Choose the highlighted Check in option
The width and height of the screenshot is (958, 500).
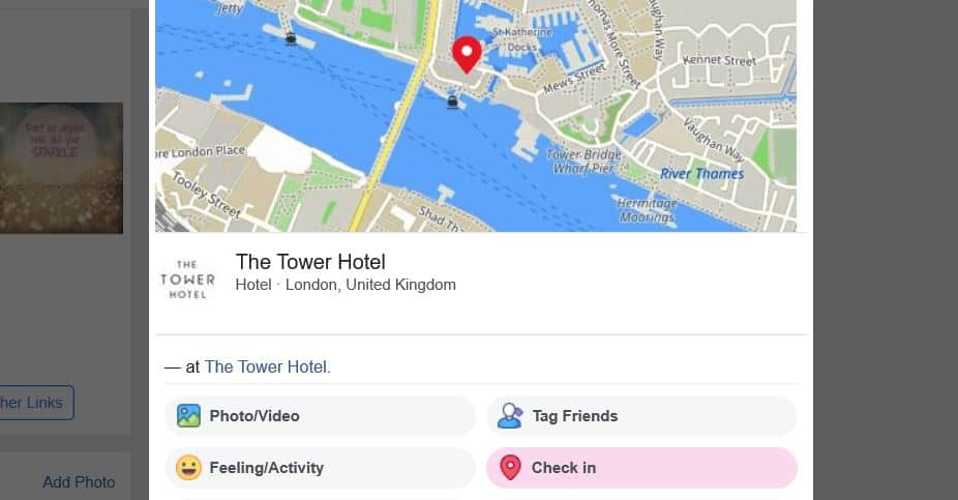pos(642,468)
